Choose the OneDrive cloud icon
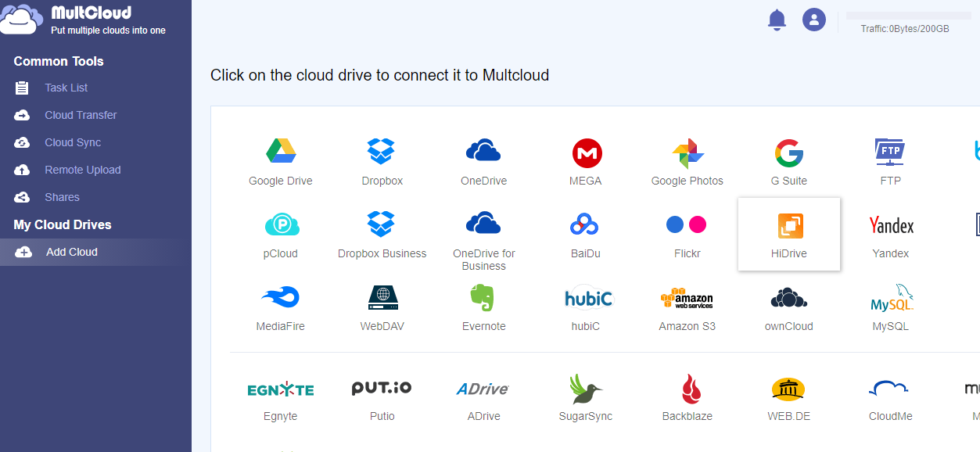 pos(483,150)
